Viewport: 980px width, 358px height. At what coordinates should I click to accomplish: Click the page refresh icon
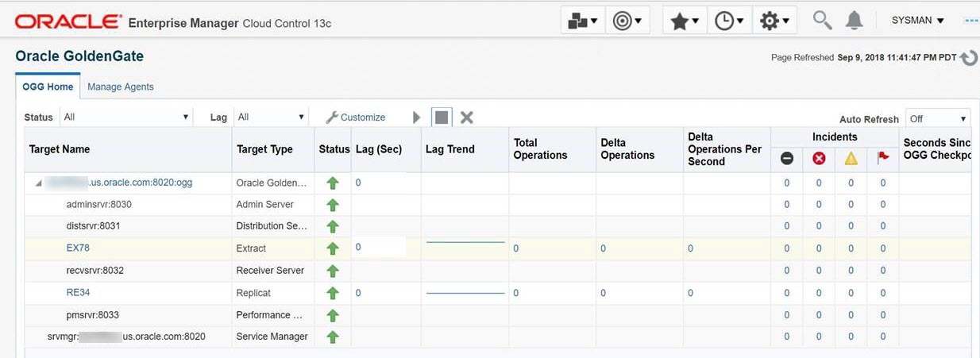click(969, 58)
